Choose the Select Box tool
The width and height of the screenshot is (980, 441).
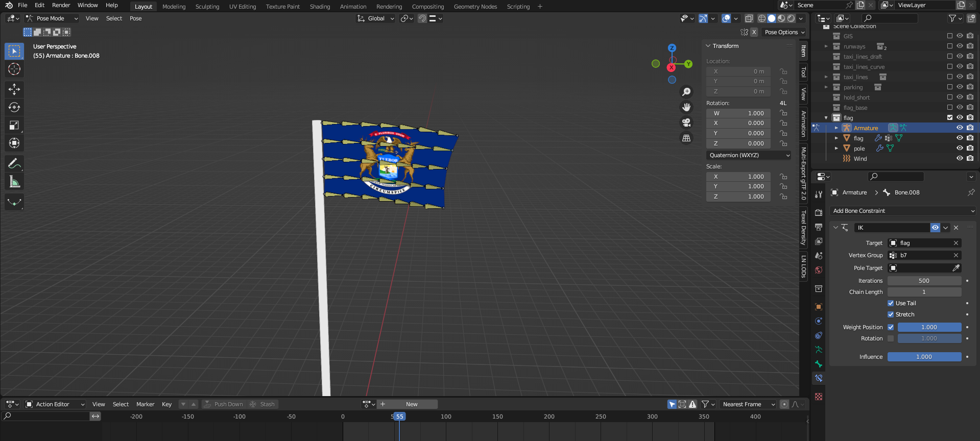tap(14, 51)
